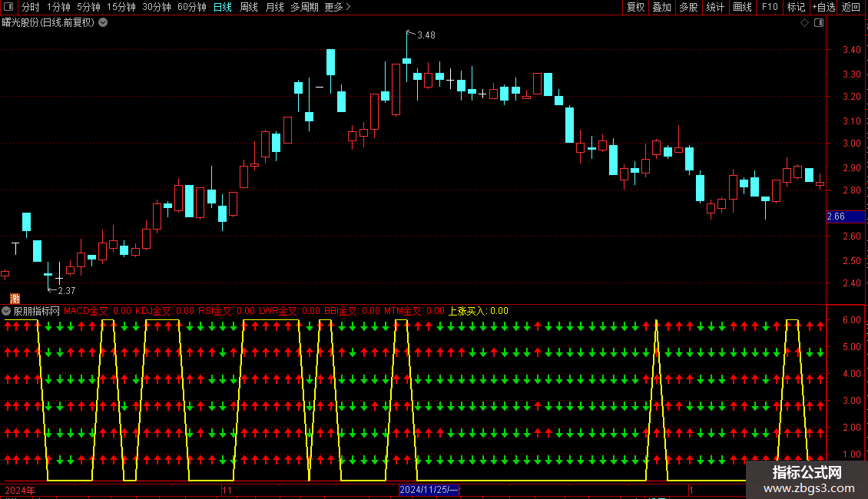
Task: Open 多周期 multi-period view
Action: [x=304, y=7]
